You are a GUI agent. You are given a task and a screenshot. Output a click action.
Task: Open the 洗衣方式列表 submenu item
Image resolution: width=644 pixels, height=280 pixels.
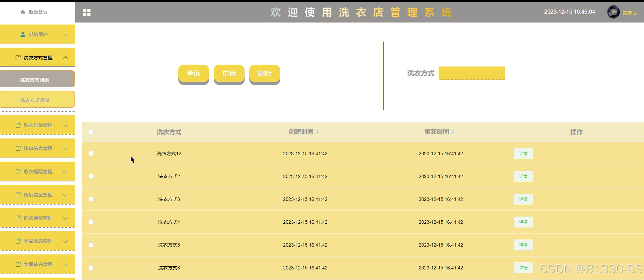[37, 79]
